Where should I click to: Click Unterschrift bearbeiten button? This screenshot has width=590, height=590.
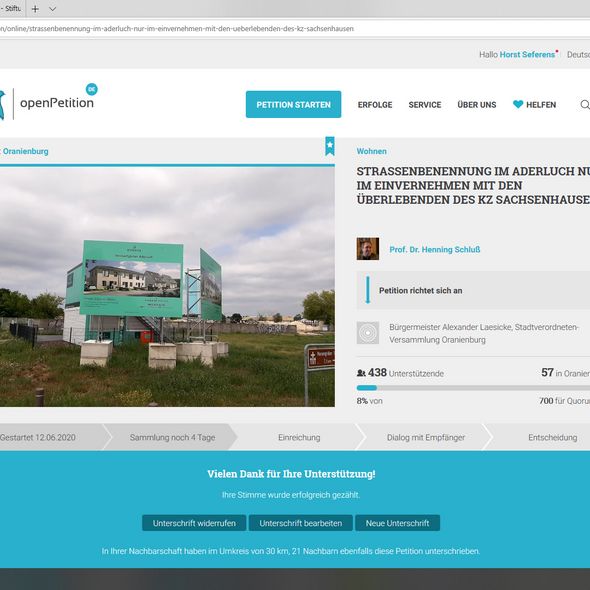(x=301, y=523)
